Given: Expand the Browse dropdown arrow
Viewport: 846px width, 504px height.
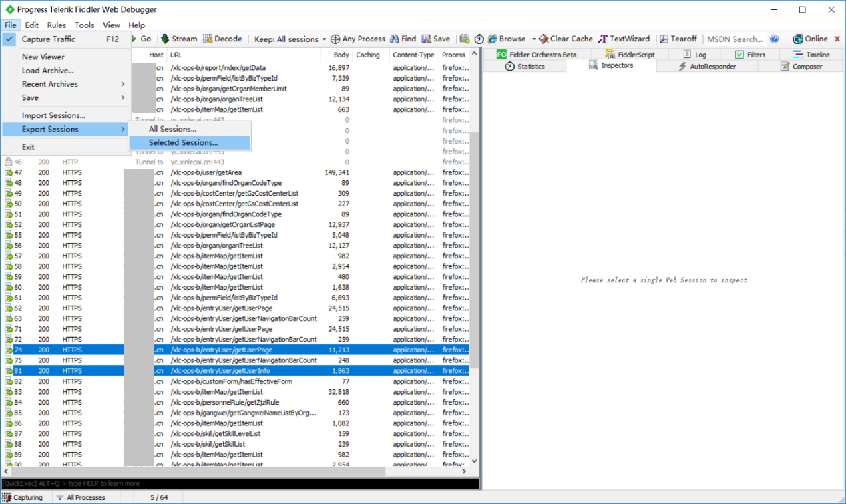Looking at the screenshot, I should point(534,39).
